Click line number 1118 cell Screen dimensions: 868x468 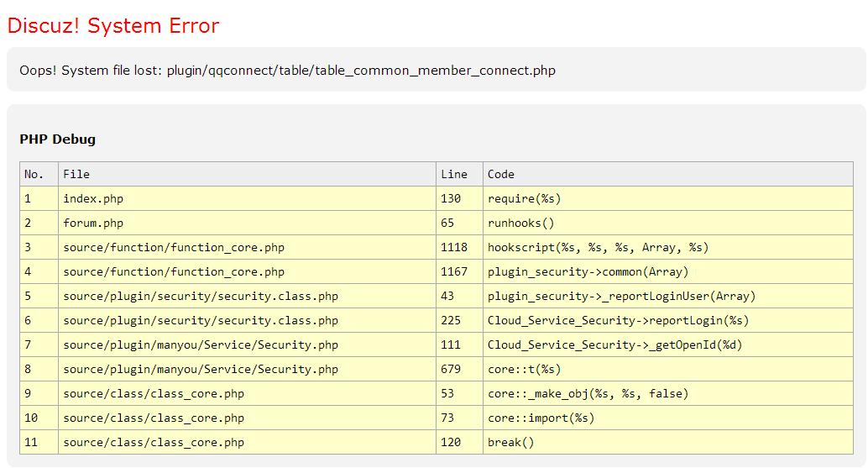tap(453, 247)
